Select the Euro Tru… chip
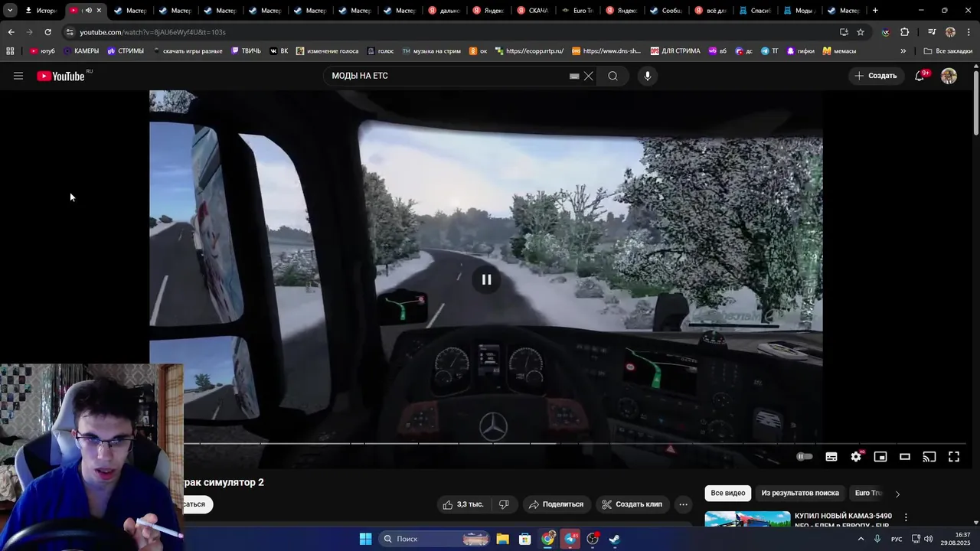 pyautogui.click(x=868, y=493)
